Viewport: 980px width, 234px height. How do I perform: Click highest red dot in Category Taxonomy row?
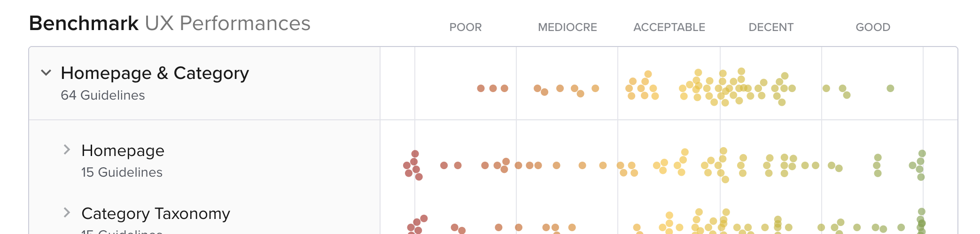pyautogui.click(x=424, y=218)
